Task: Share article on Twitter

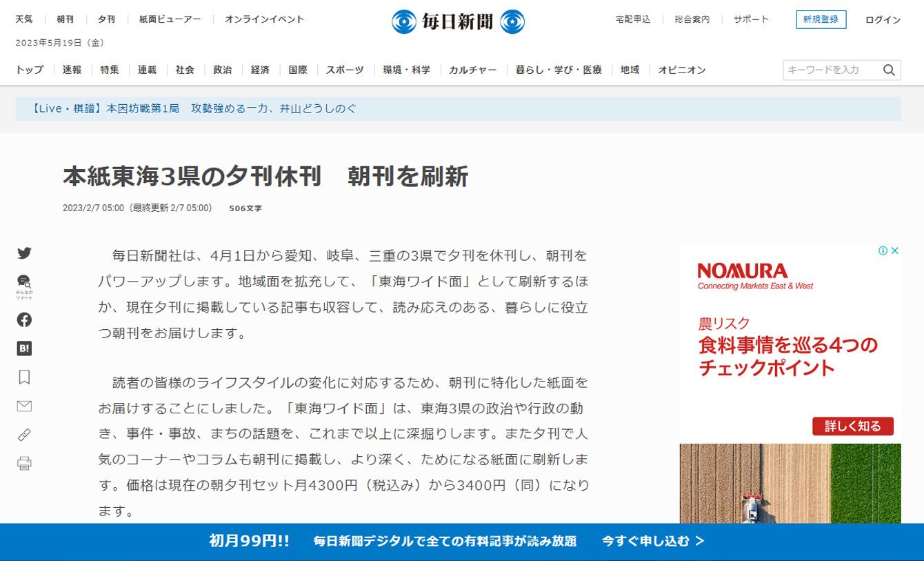Action: coord(24,253)
